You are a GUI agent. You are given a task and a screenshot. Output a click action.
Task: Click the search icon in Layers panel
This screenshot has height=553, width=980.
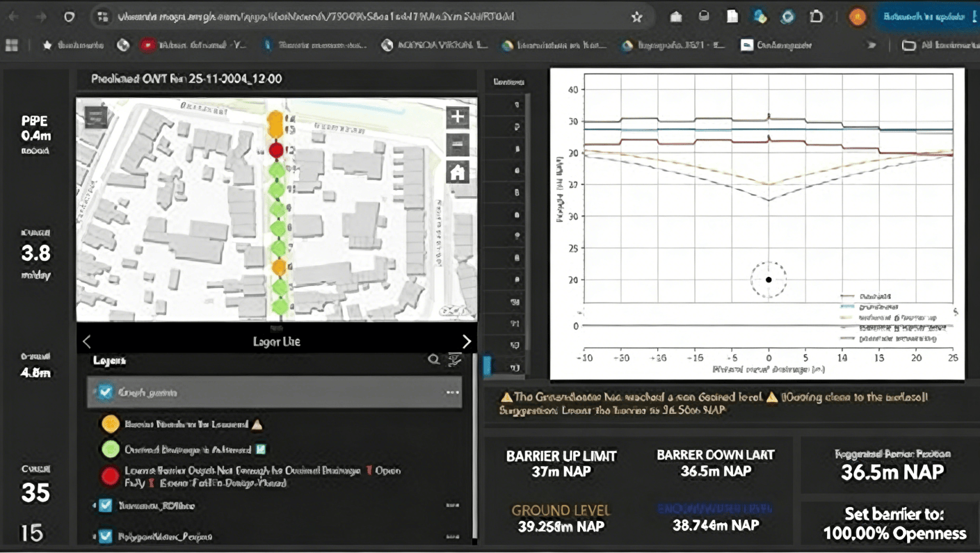(x=433, y=360)
